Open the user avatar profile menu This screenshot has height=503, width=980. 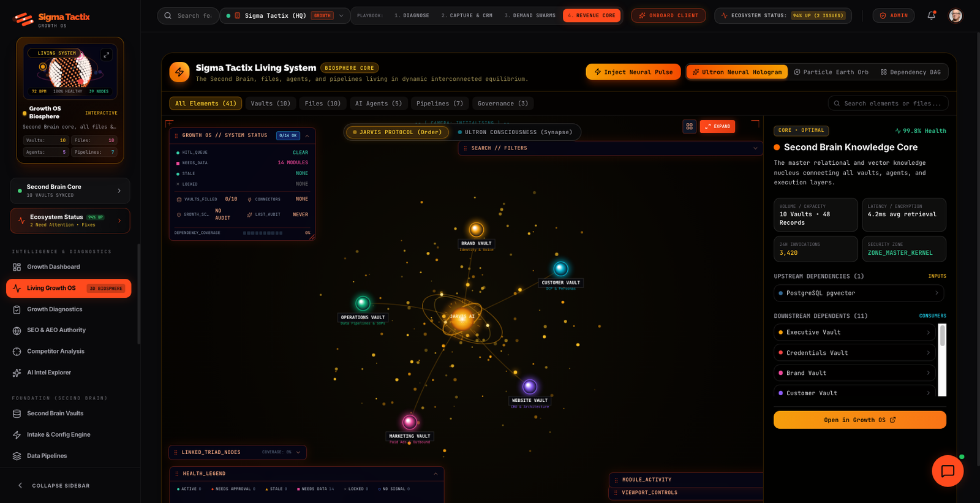click(956, 15)
